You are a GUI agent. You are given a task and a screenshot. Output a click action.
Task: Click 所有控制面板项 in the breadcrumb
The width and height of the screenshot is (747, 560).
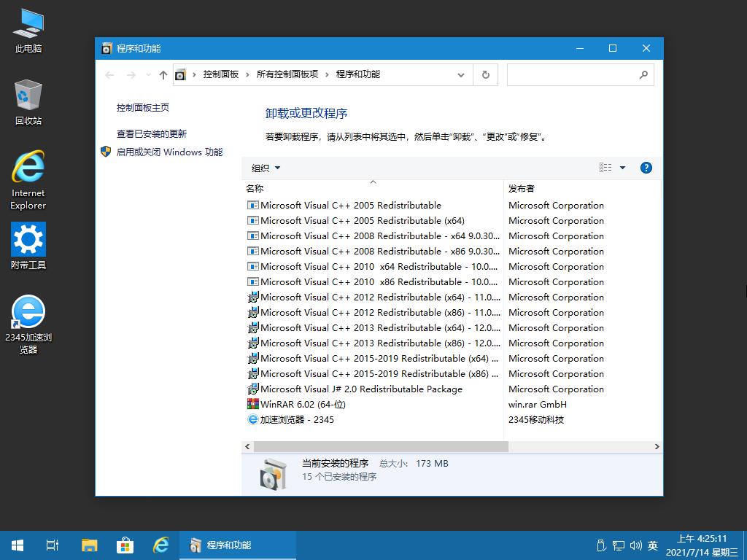click(287, 74)
